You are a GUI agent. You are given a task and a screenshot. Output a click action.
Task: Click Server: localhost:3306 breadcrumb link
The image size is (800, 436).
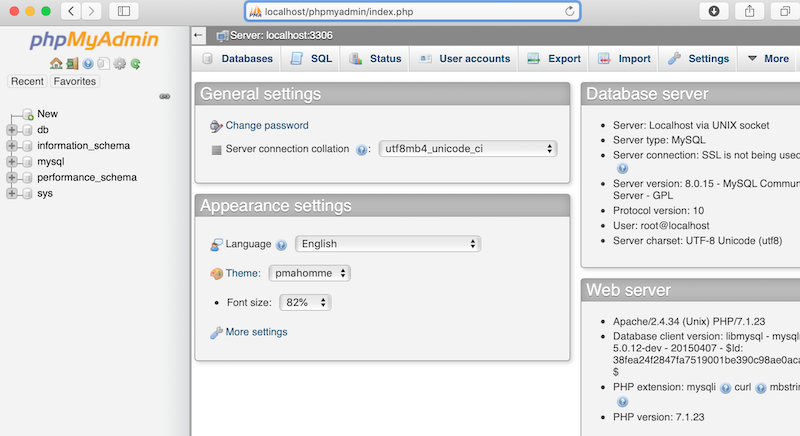pos(281,36)
